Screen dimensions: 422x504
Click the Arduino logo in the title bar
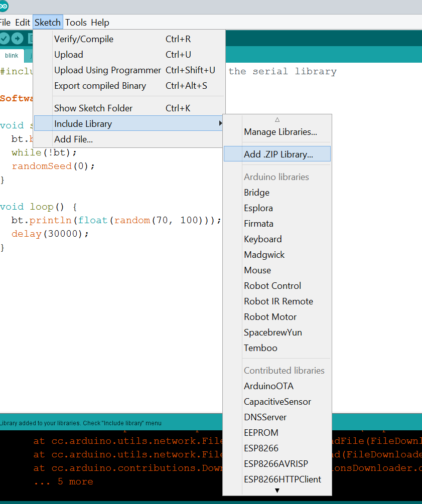pyautogui.click(x=4, y=6)
